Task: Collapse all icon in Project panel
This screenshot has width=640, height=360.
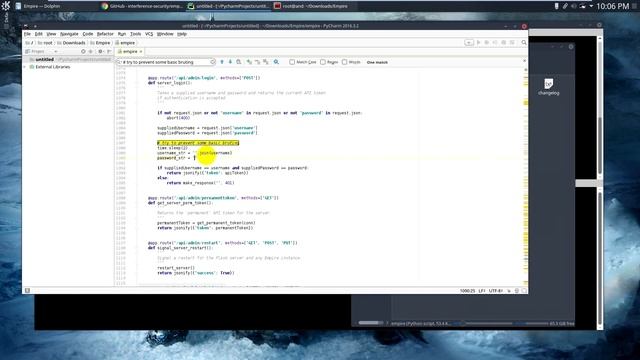Action: pos(91,51)
